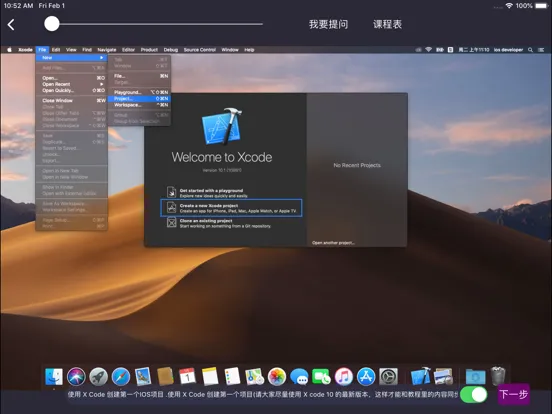Viewport: 552px width, 414px height.
Task: Click the clone repository icon
Action: click(171, 222)
